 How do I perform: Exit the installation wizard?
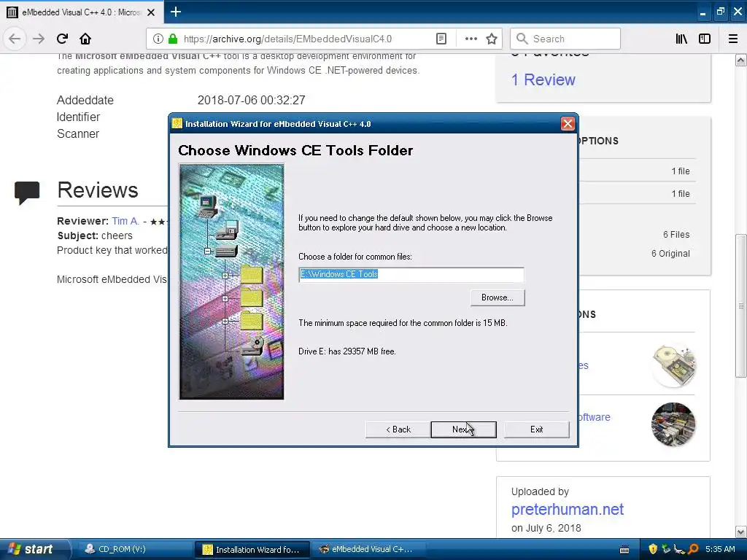(536, 429)
